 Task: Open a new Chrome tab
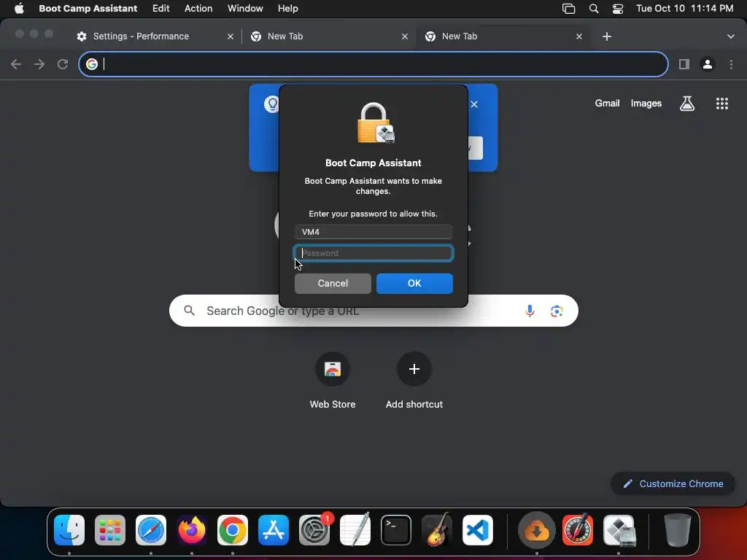coord(607,36)
